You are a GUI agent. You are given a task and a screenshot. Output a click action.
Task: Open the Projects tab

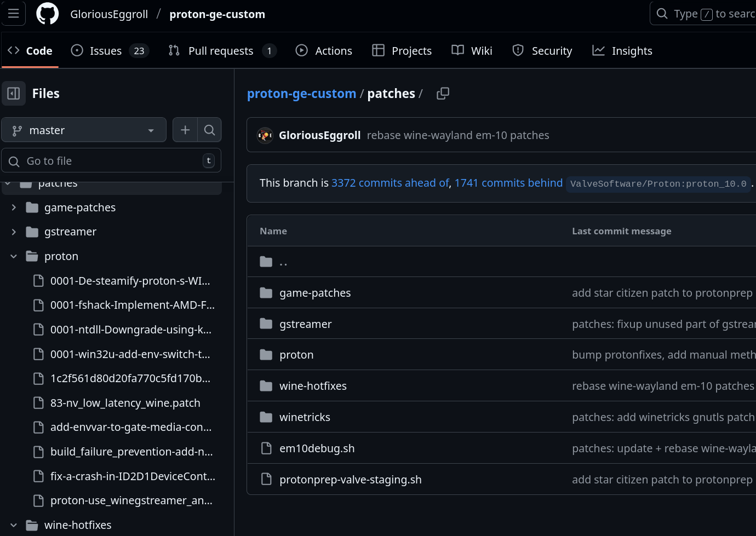click(402, 51)
